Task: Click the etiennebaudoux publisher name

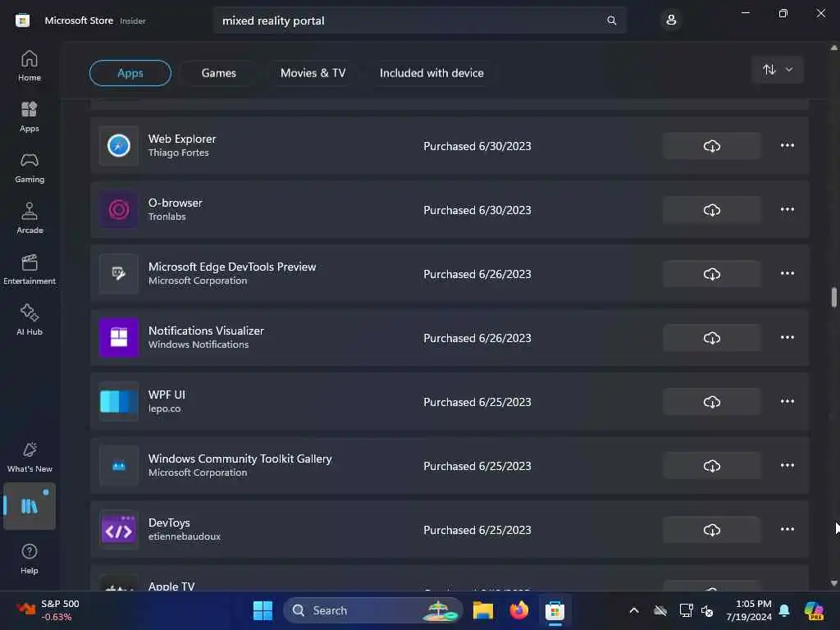Action: [185, 536]
